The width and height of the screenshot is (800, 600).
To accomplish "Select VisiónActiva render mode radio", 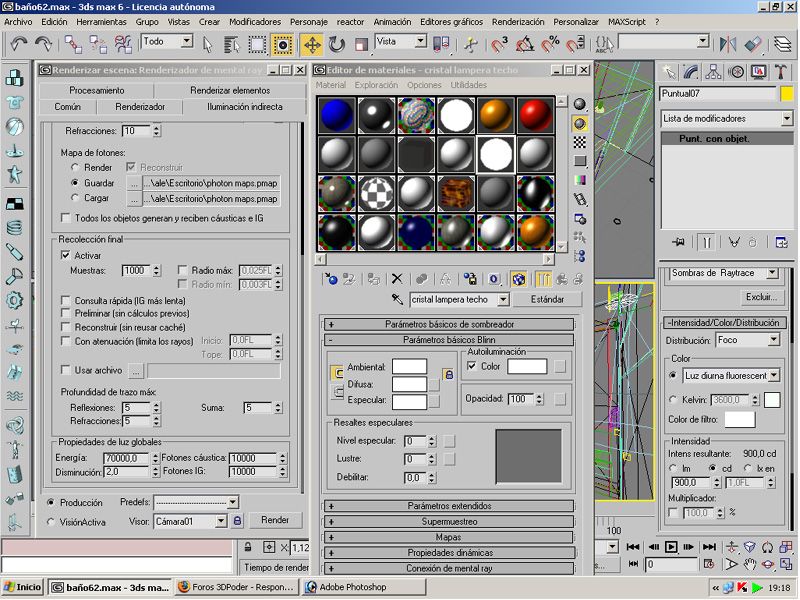I will pos(51,522).
